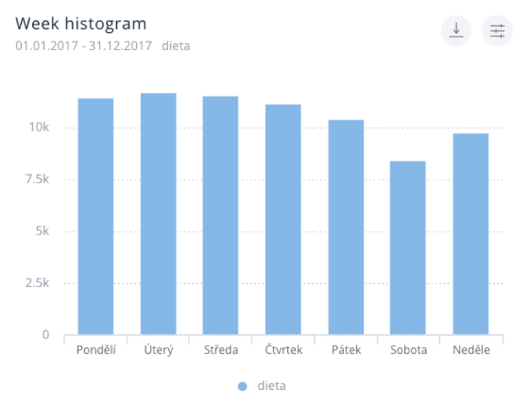The height and width of the screenshot is (420, 529).
Task: Select the Čtvrtek bar
Action: (x=283, y=220)
